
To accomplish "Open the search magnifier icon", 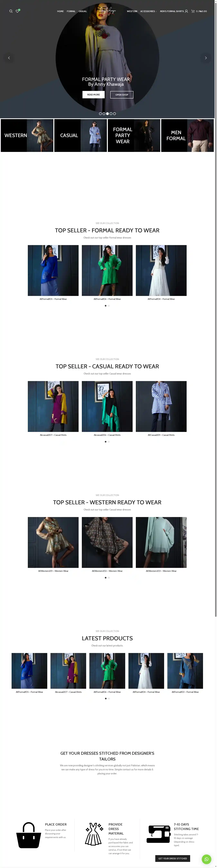I will tap(11, 11).
